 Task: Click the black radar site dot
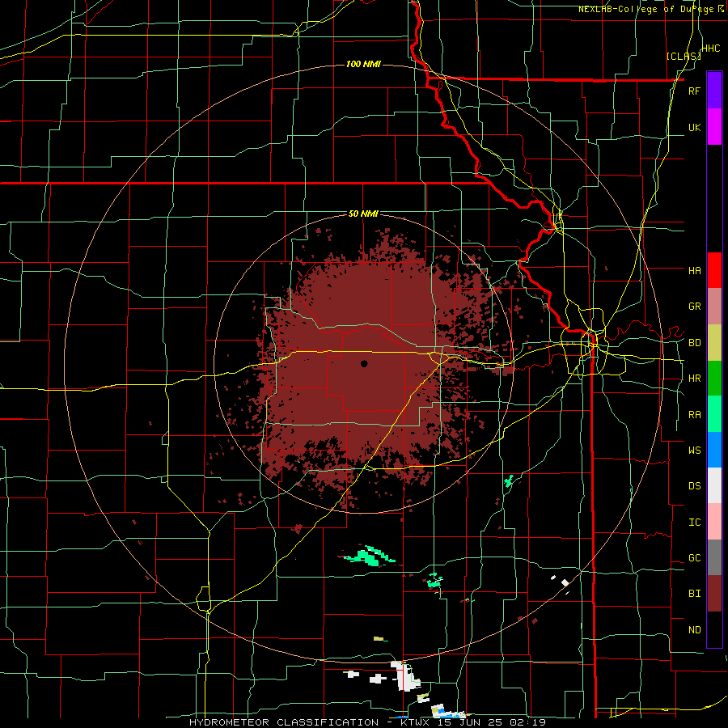[x=364, y=363]
